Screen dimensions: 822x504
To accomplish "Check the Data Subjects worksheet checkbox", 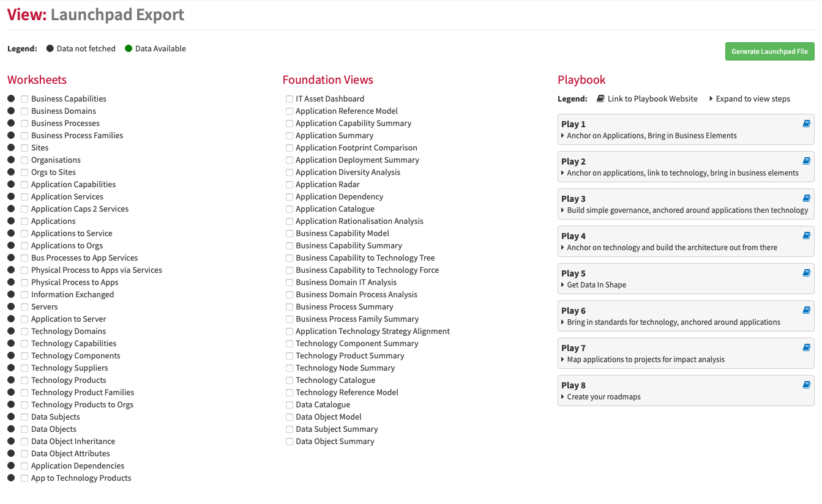I will (x=24, y=417).
